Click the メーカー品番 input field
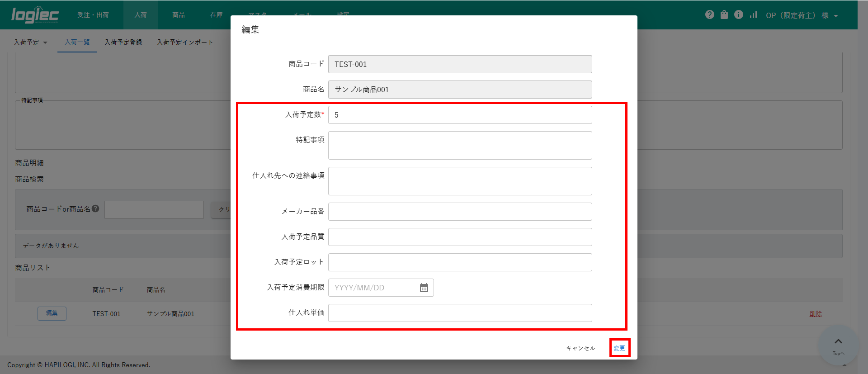868x374 pixels. coord(460,212)
